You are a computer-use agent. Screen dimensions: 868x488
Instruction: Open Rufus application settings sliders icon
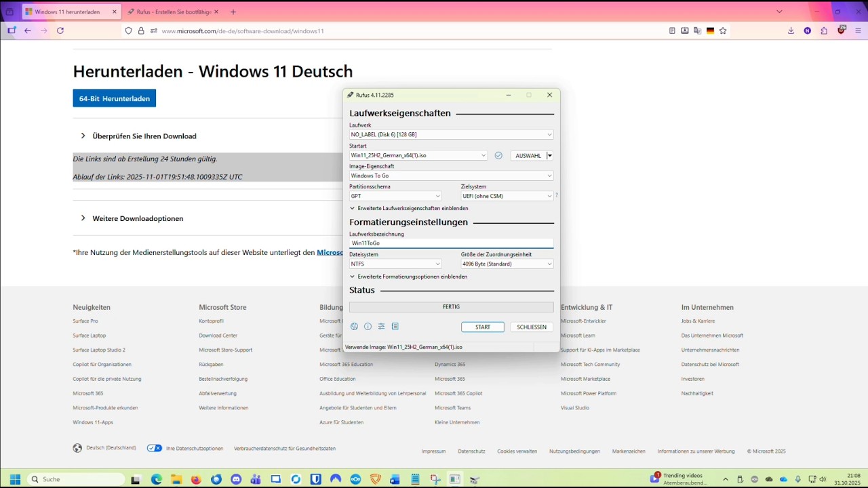381,327
